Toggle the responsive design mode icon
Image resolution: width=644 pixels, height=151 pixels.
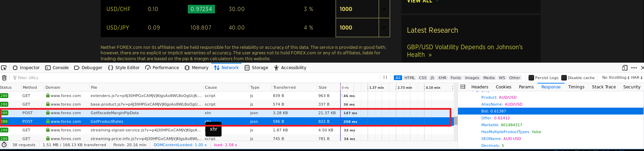625,68
